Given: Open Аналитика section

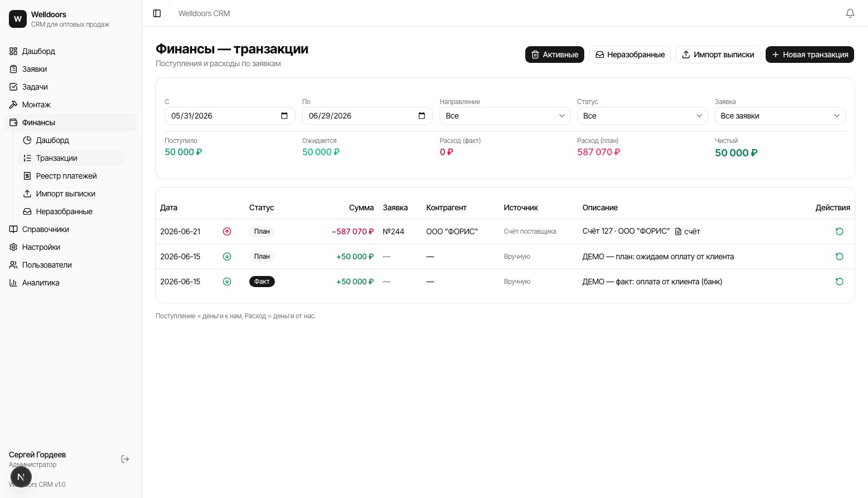Looking at the screenshot, I should [x=71, y=283].
